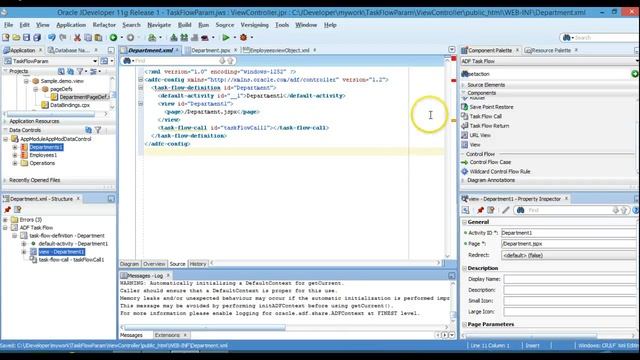The height and width of the screenshot is (360, 640).
Task: Open the ADF Task Flow palette dropdown
Action: pyautogui.click(x=549, y=61)
